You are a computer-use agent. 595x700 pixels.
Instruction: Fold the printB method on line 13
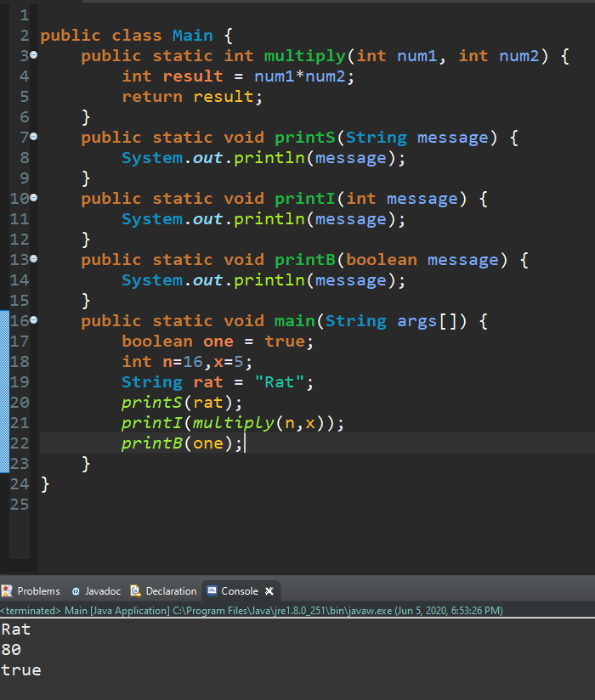coord(33,260)
